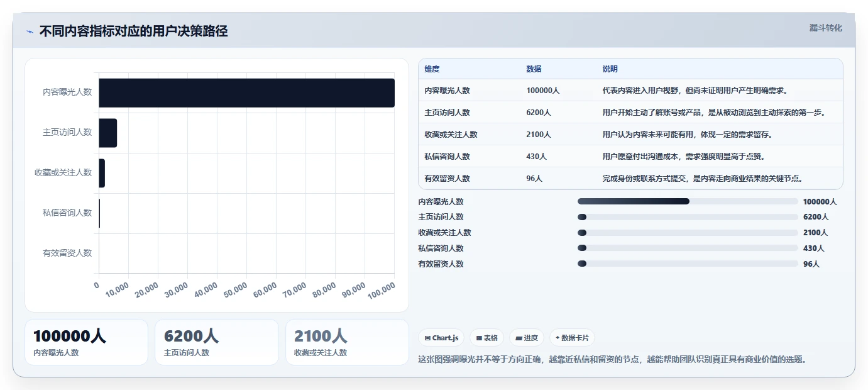Select the Chart.js chip
868x390 pixels.
(441, 338)
